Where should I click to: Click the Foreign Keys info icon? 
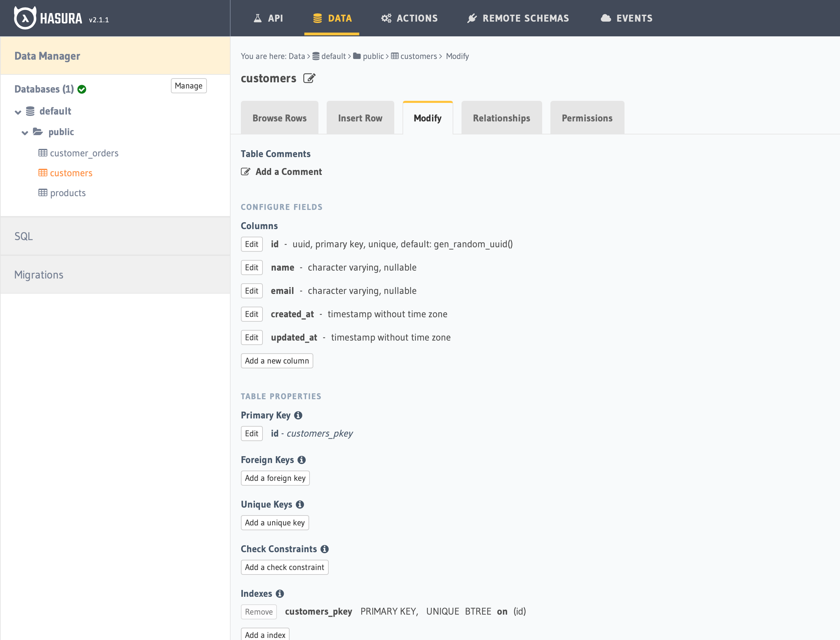(x=302, y=460)
